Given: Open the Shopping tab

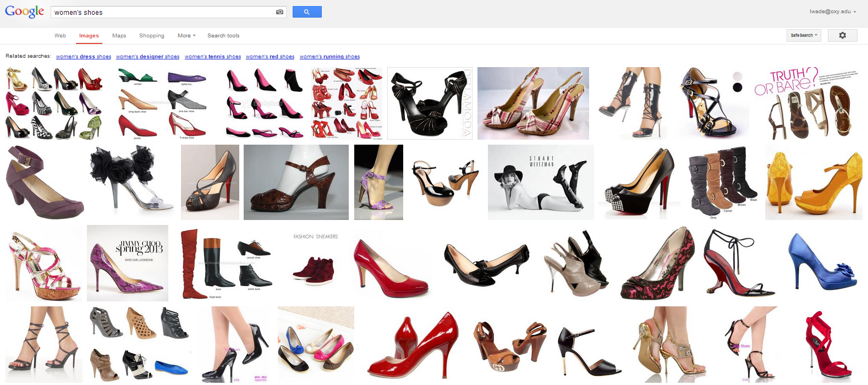Looking at the screenshot, I should [151, 36].
